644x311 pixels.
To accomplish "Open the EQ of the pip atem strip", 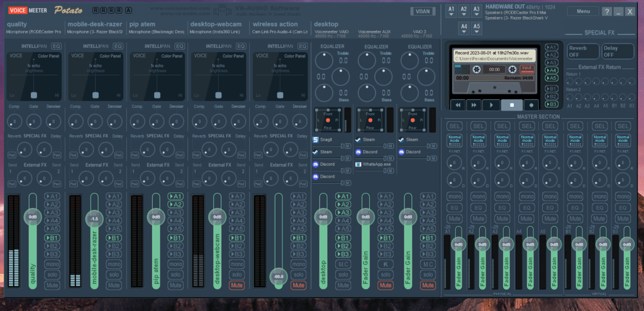I will pyautogui.click(x=179, y=46).
